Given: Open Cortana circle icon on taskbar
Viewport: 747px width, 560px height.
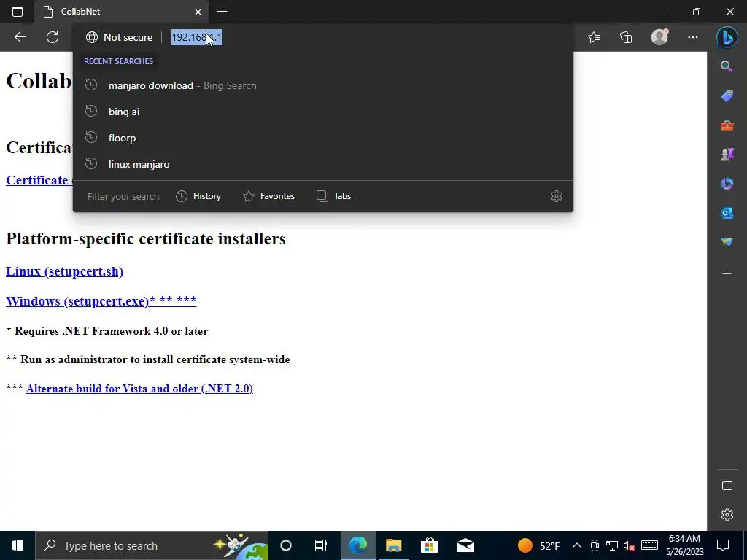Looking at the screenshot, I should (286, 545).
